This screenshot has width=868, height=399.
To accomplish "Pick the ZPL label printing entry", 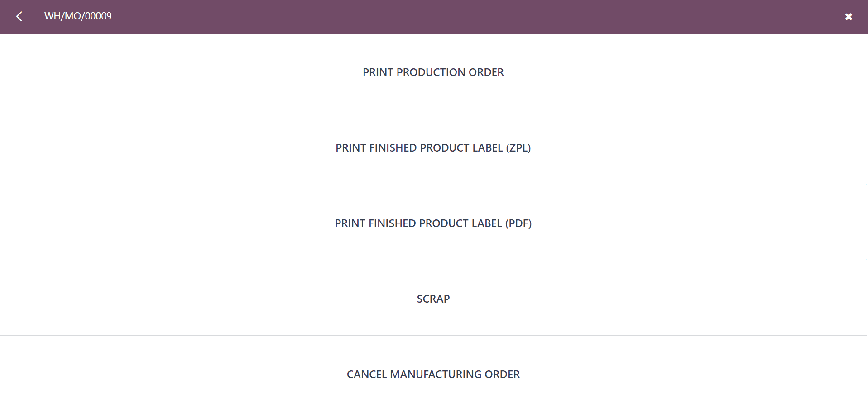I will [433, 147].
